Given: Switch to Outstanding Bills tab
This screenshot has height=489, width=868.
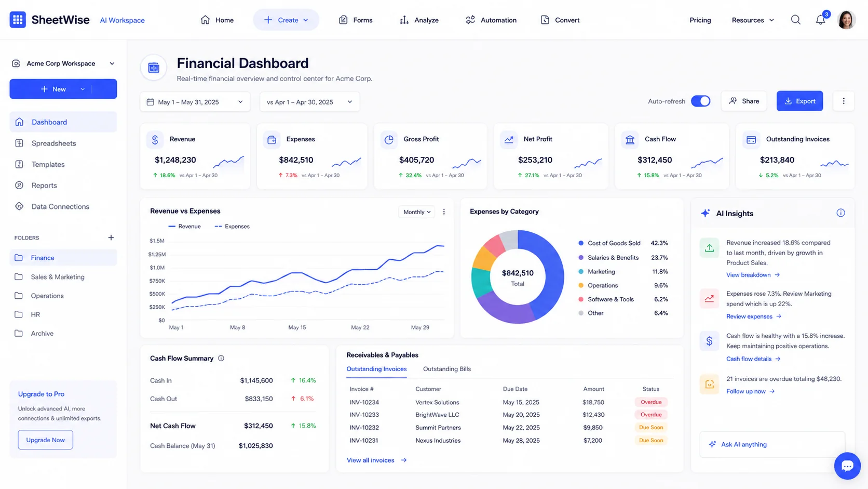Looking at the screenshot, I should coord(447,369).
